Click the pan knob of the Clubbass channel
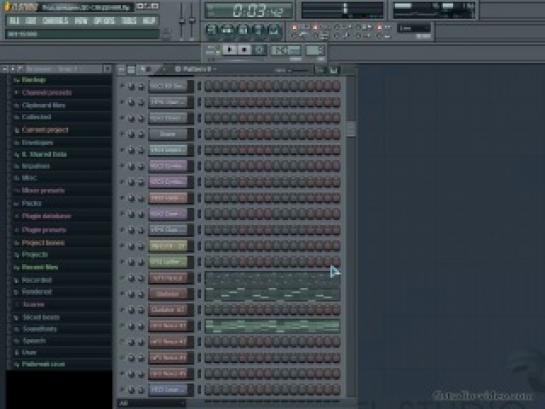Screen dimensions: 545x409 (x=131, y=294)
